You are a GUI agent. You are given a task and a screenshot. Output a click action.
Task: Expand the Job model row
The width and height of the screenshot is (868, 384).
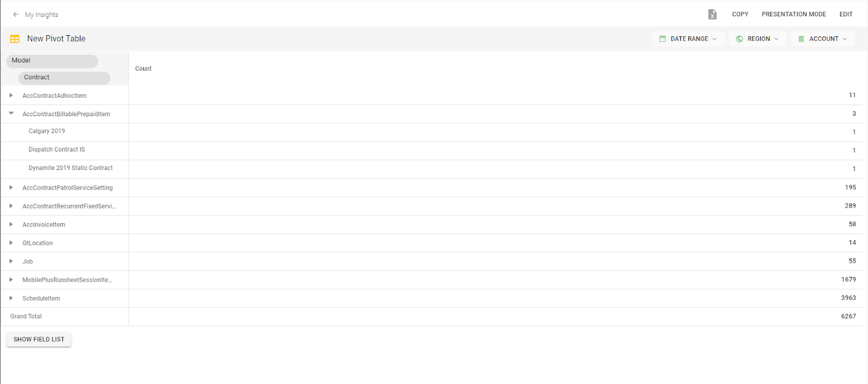[x=11, y=261]
